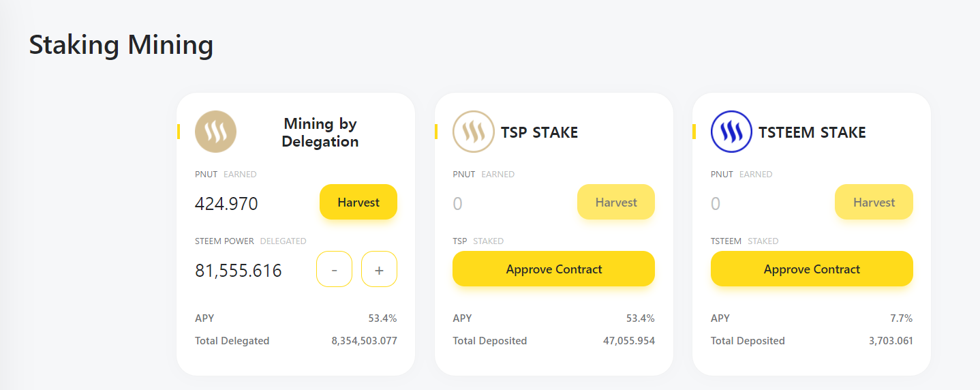980x390 pixels.
Task: Increase delegated Steem Power with plus button
Action: (x=379, y=269)
